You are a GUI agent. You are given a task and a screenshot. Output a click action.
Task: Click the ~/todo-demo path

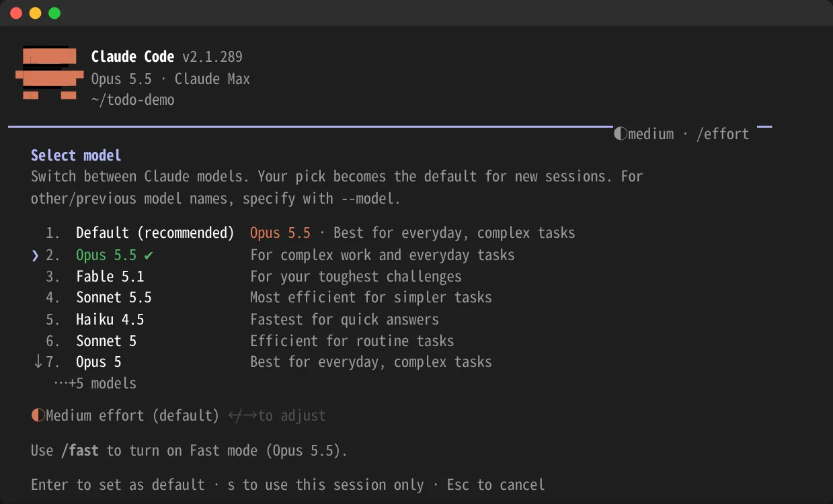coord(133,100)
